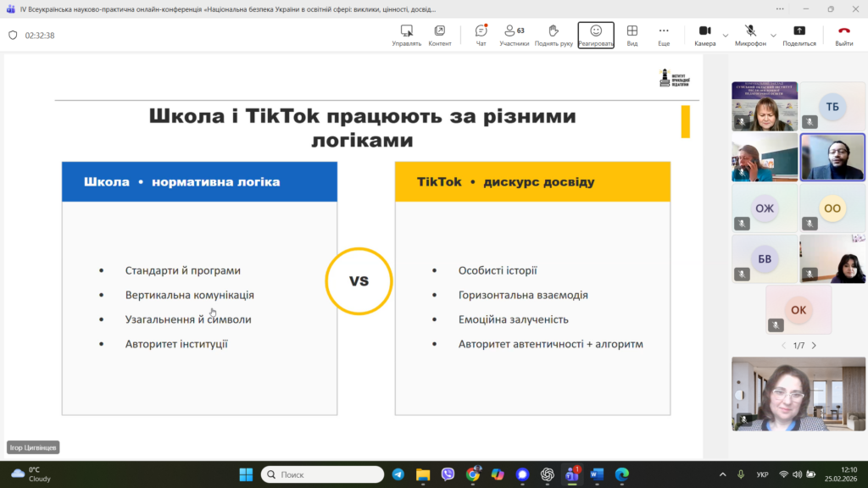Unmute using the Микрофон button
Viewport: 868px width, 488px height.
[x=750, y=35]
